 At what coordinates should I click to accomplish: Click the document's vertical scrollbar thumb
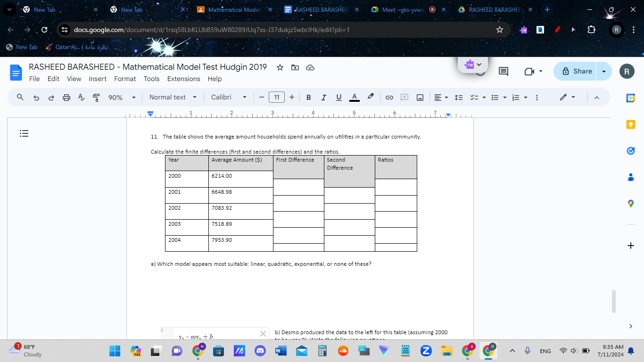613,301
